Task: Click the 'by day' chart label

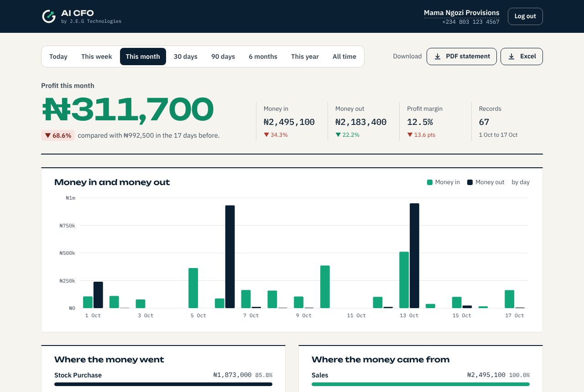Action: click(x=521, y=182)
